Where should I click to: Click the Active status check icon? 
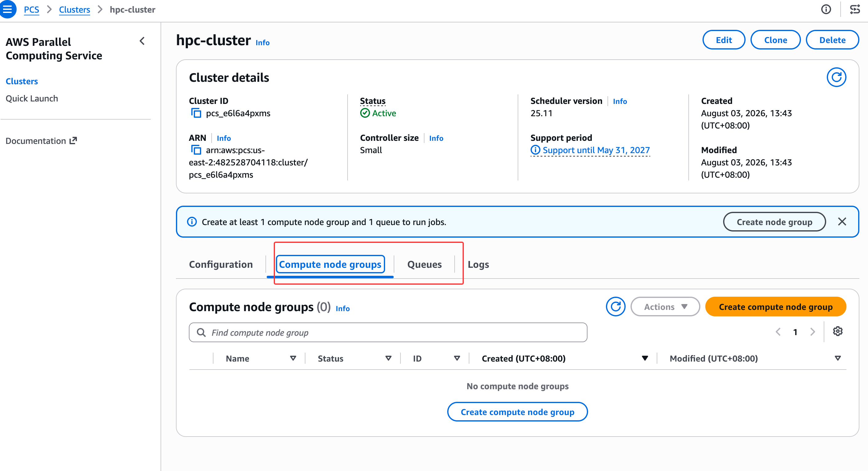(x=365, y=113)
